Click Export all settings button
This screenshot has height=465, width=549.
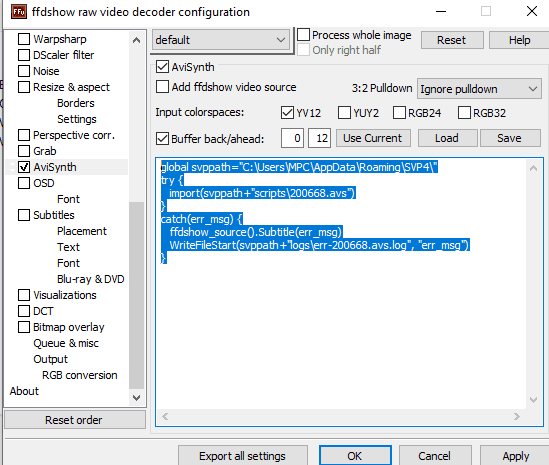[x=242, y=456]
